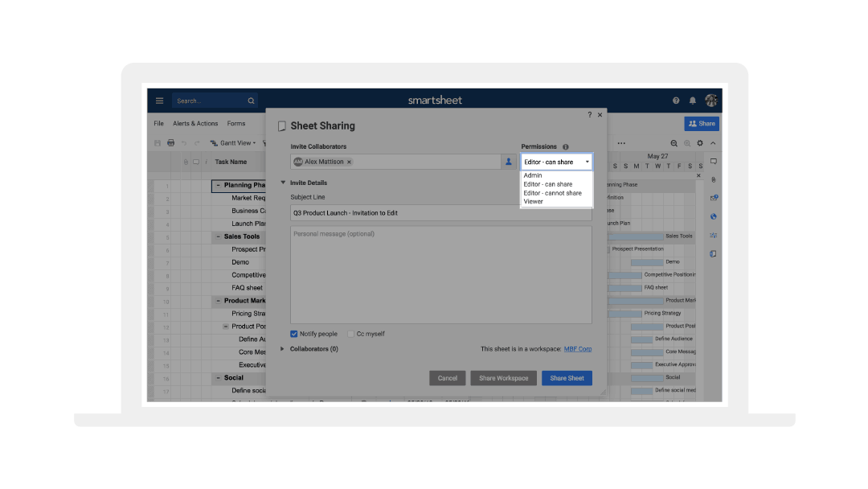This screenshot has height=489, width=868.
Task: Collapse the Sales Tools row group
Action: 218,236
